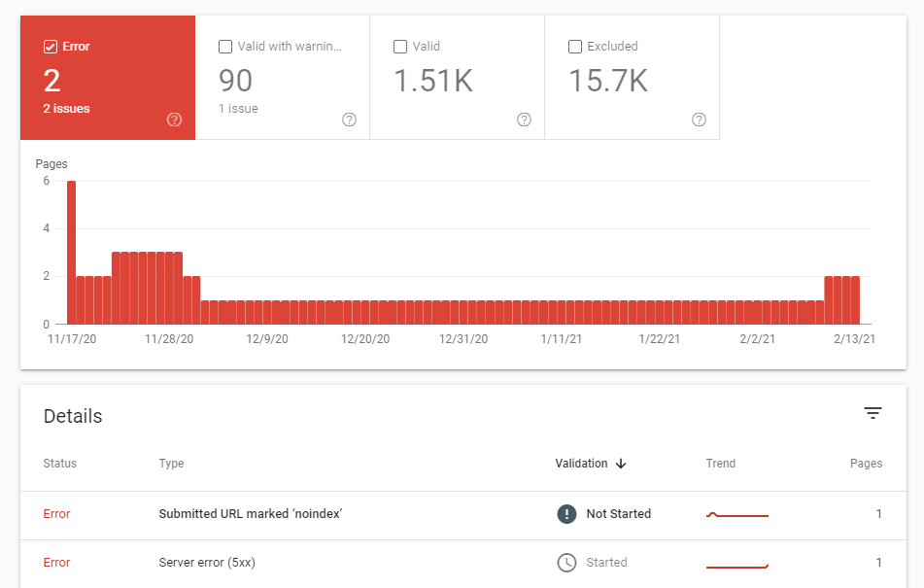Viewport: 924px width, 588px height.
Task: Toggle the Excluded checkbox on
Action: point(575,46)
